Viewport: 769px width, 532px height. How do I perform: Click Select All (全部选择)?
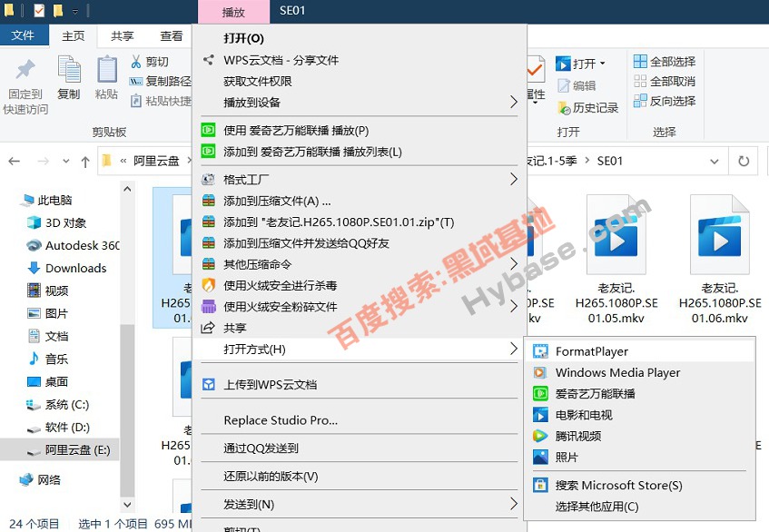click(665, 62)
